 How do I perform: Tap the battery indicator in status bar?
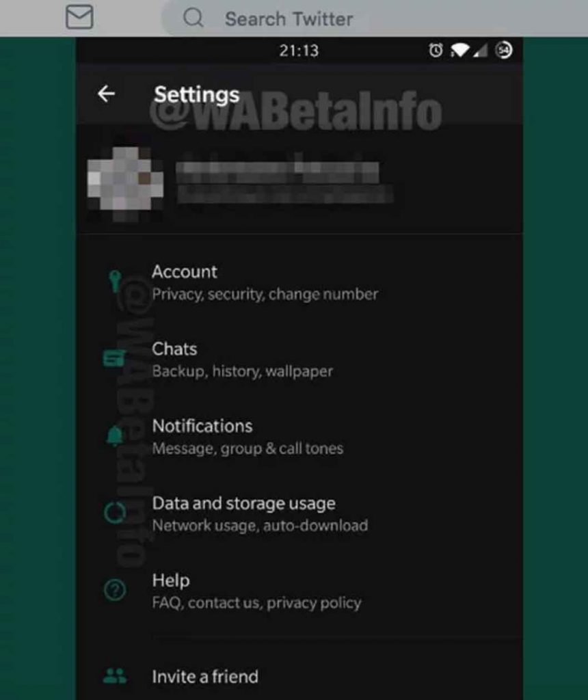pos(504,50)
